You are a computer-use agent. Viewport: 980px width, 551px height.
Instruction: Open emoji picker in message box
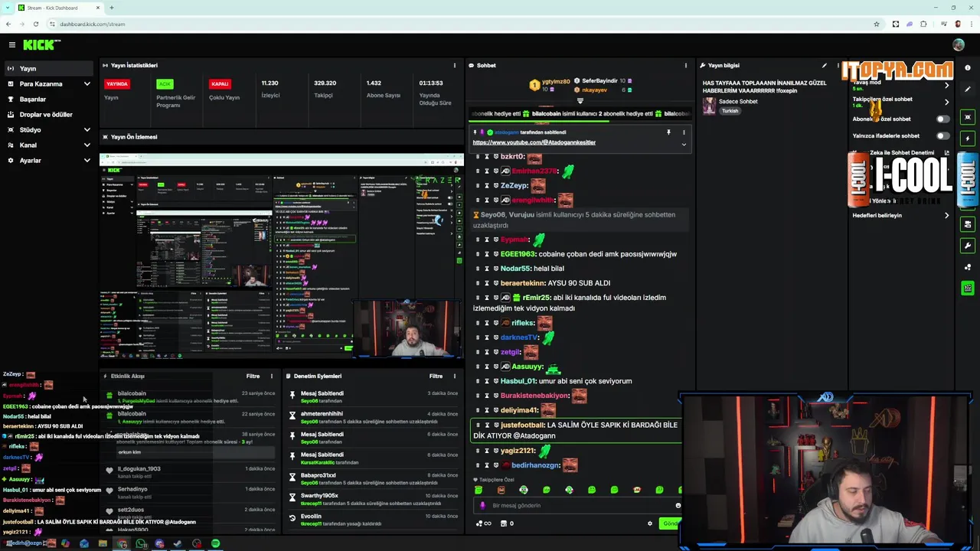pos(678,505)
